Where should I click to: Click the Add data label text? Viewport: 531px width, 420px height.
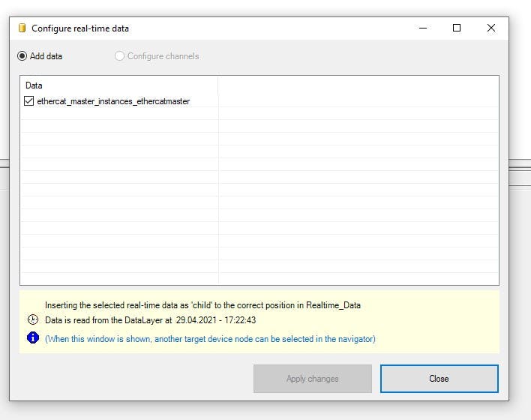[46, 56]
